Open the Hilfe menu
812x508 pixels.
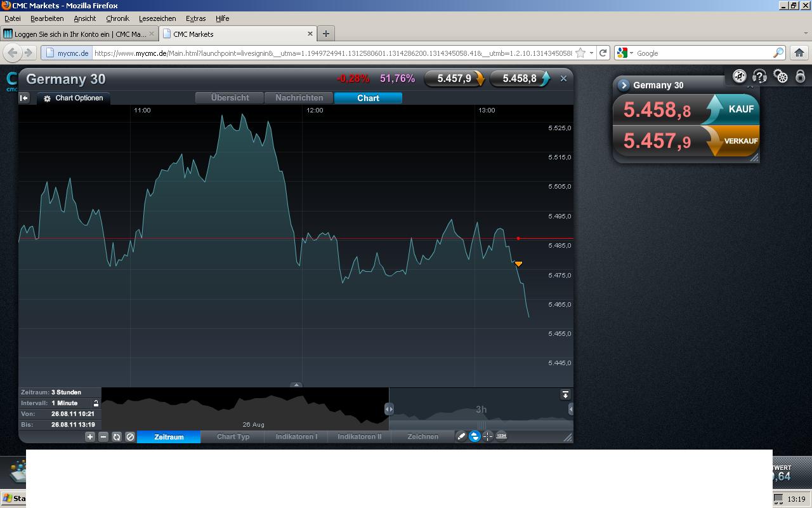pyautogui.click(x=222, y=18)
